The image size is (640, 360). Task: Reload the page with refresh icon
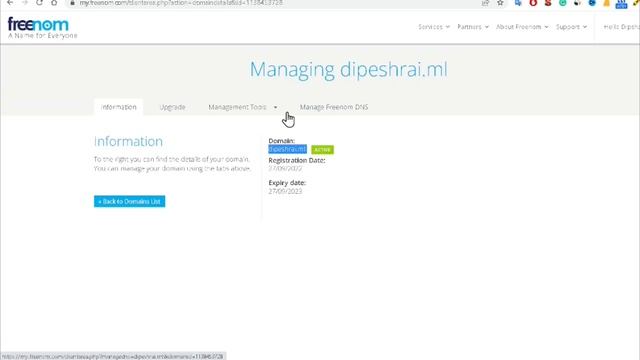(x=39, y=2)
